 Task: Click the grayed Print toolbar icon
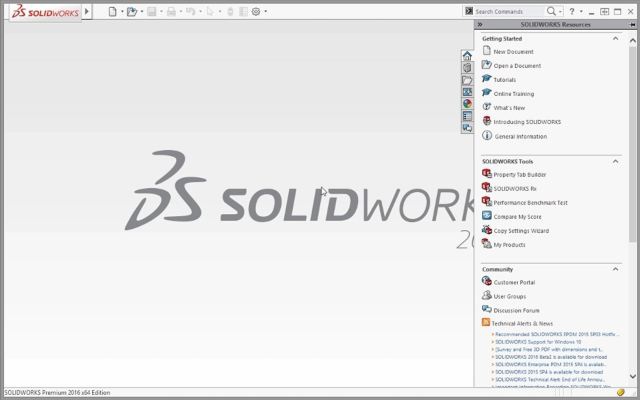point(171,11)
